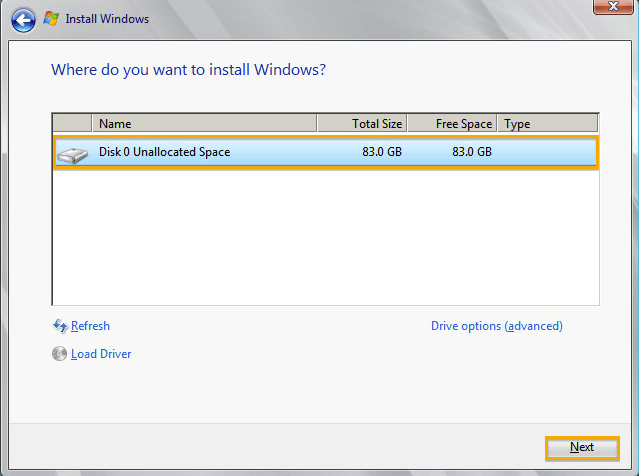Click the Type column header
This screenshot has height=476, width=639.
pyautogui.click(x=547, y=124)
